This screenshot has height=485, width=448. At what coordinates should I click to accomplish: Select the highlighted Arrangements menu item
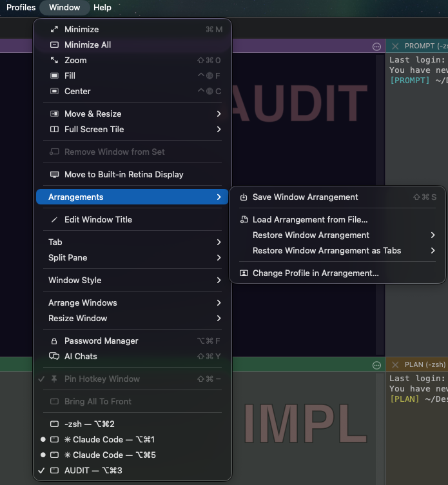coord(132,197)
